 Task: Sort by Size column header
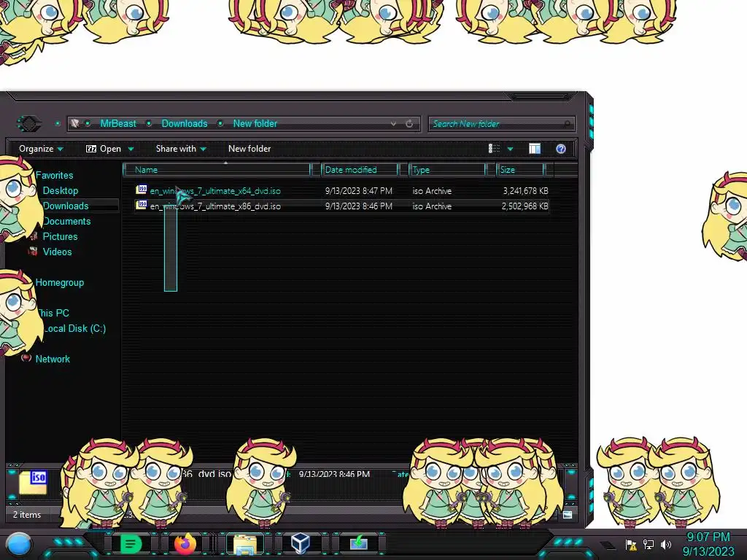(521, 170)
